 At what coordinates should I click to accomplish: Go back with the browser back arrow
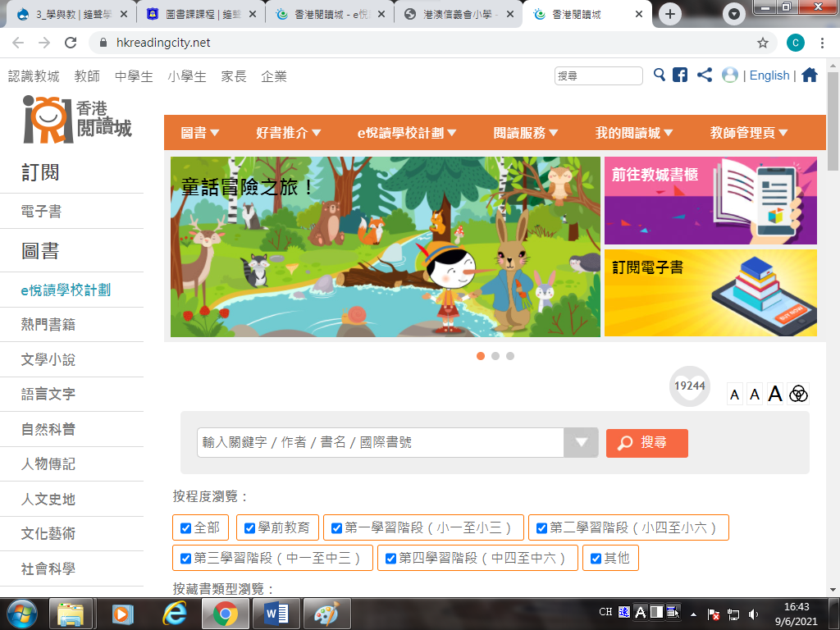point(18,43)
